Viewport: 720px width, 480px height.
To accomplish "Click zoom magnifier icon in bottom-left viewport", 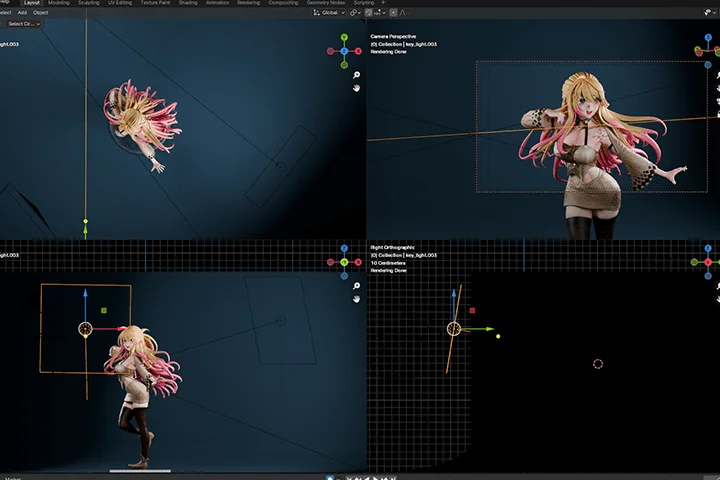I will (356, 286).
